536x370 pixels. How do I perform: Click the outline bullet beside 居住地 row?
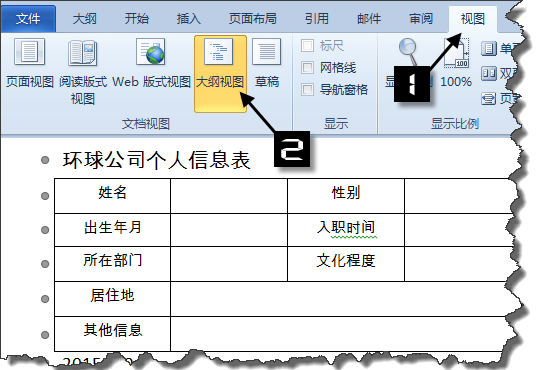(45, 299)
